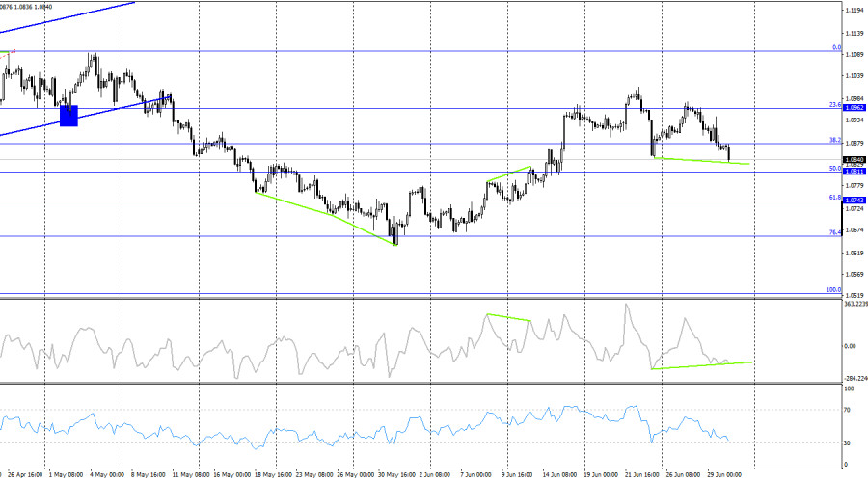Click the black 1.0840 current price label
868x482 pixels.
click(x=854, y=159)
